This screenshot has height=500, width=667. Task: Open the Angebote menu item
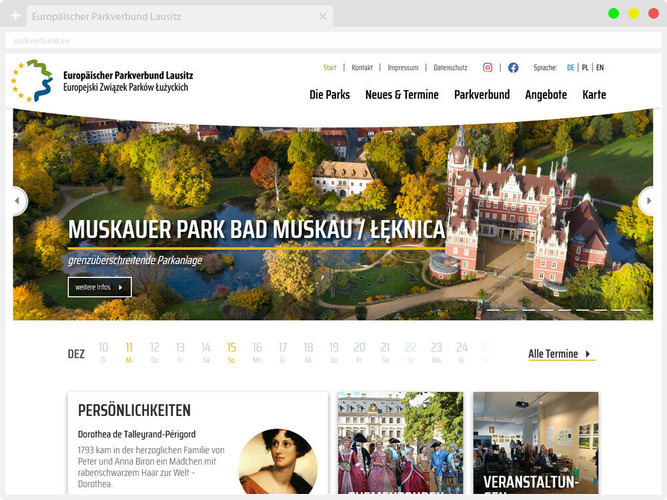point(546,95)
